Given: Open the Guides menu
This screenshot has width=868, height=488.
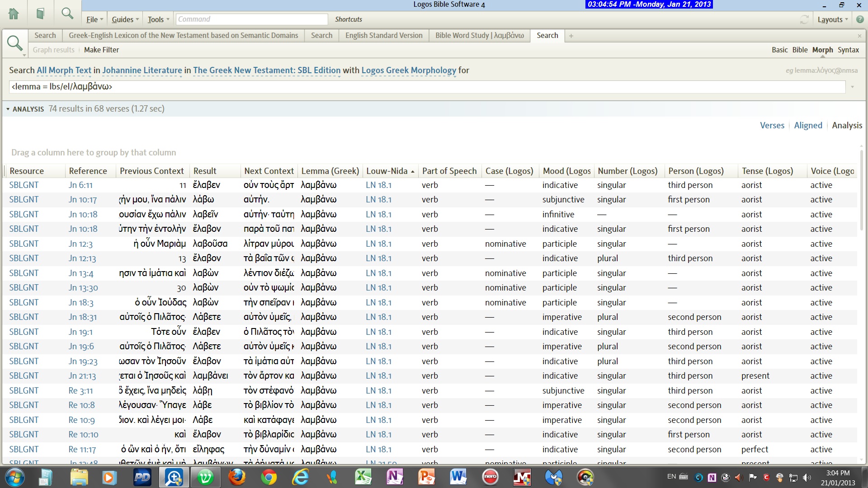Looking at the screenshot, I should click(125, 19).
